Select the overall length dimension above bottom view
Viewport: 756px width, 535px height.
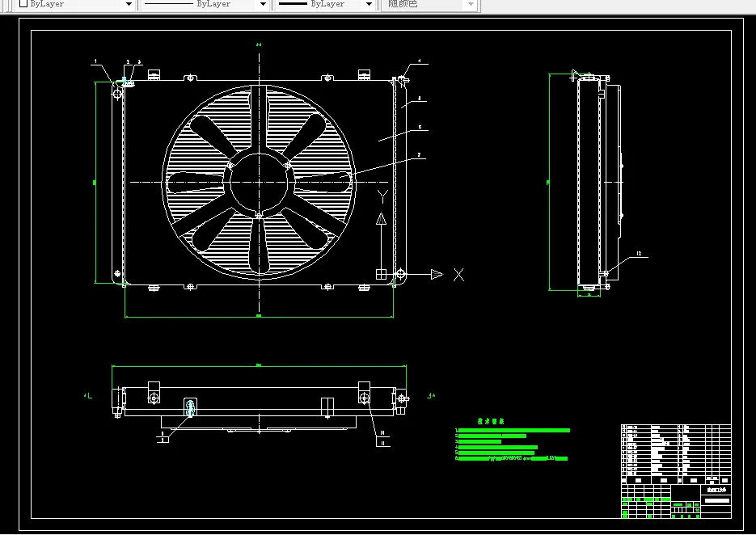259,366
